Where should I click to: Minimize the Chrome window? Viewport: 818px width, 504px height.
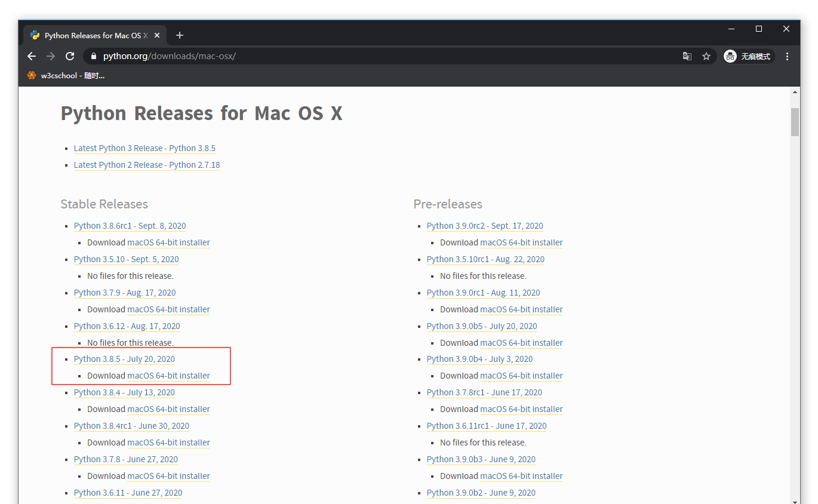(731, 29)
